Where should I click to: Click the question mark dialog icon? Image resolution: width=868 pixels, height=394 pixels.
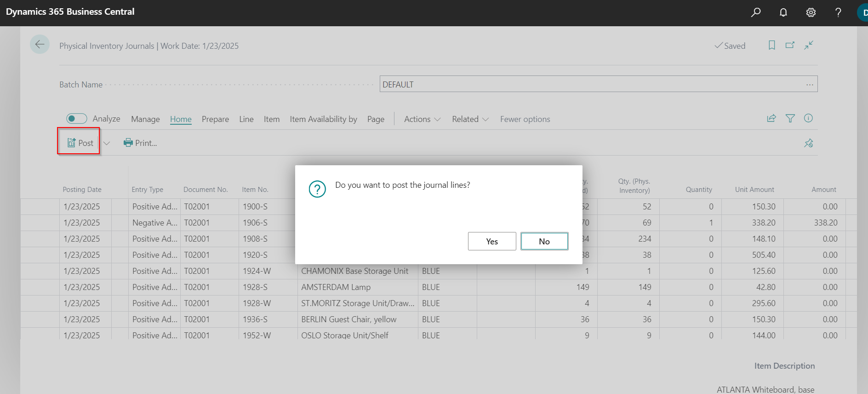click(317, 189)
